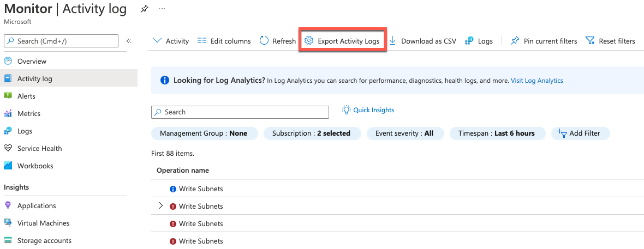Click the Download as CSV arrow icon
This screenshot has width=644, height=249.
[x=392, y=41]
